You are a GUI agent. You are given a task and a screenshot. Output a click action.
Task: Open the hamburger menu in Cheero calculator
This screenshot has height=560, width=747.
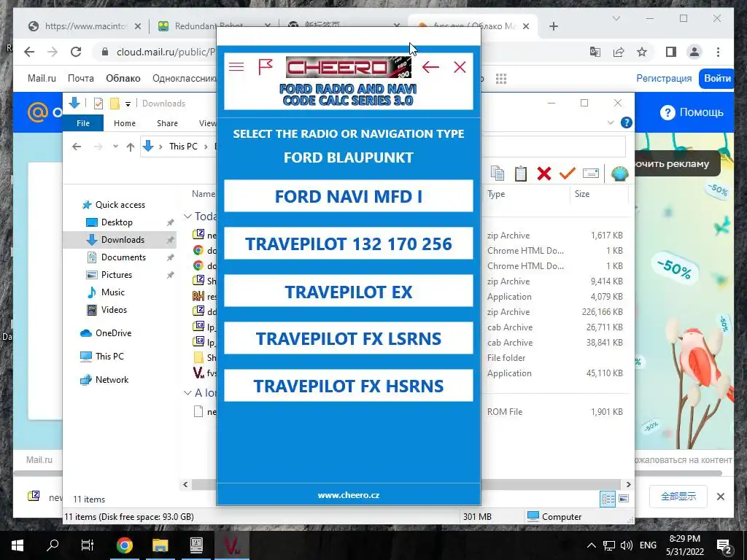tap(236, 67)
